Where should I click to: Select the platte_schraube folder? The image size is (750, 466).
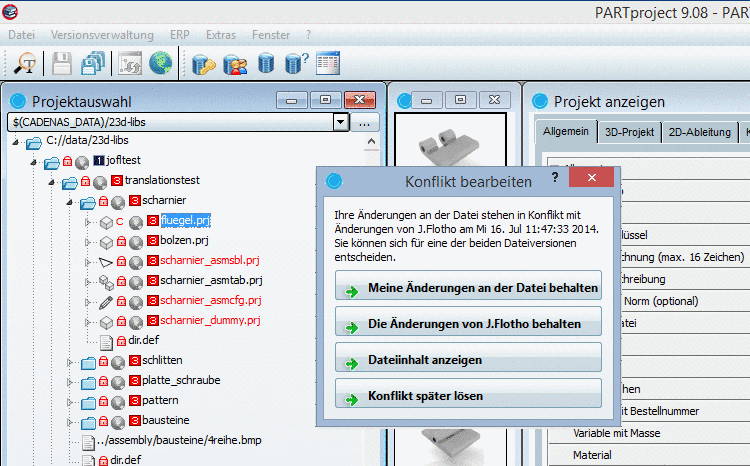coord(181,380)
